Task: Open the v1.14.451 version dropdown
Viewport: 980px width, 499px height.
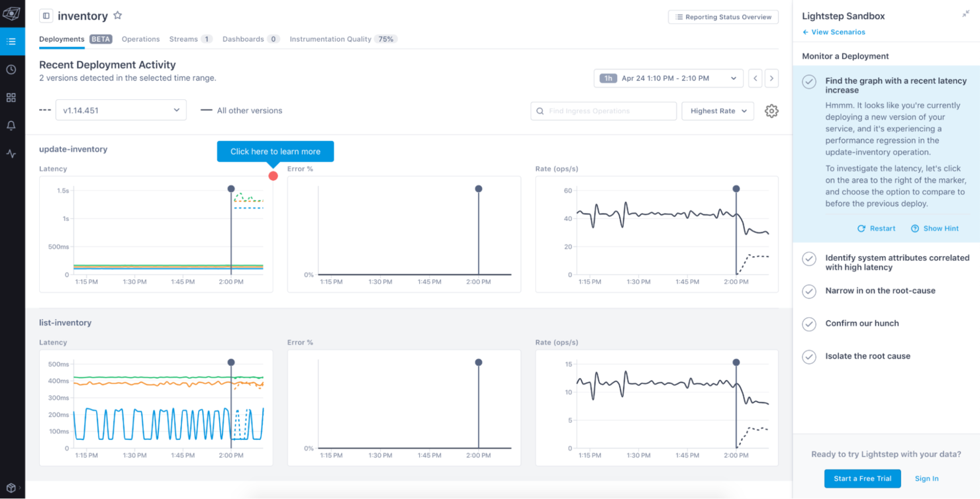Action: 121,110
